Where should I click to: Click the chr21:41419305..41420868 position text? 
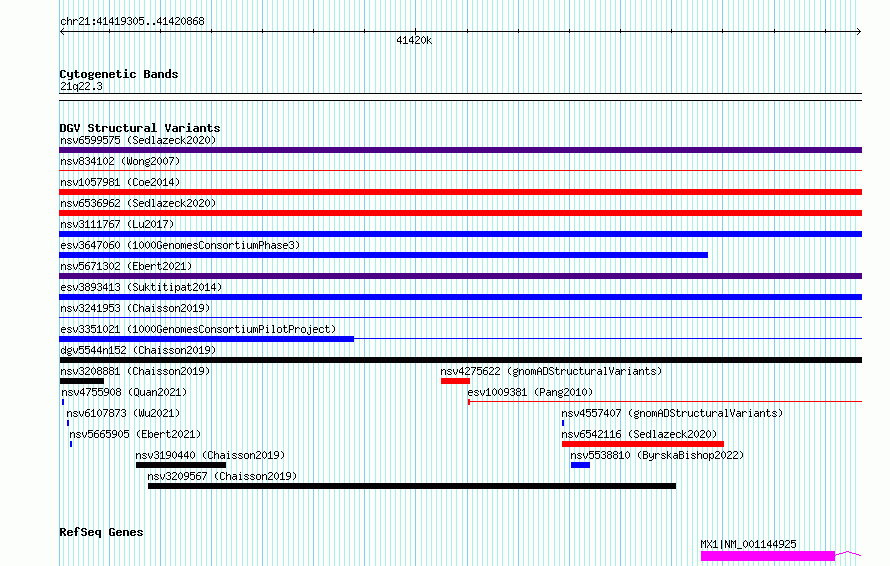(x=132, y=22)
